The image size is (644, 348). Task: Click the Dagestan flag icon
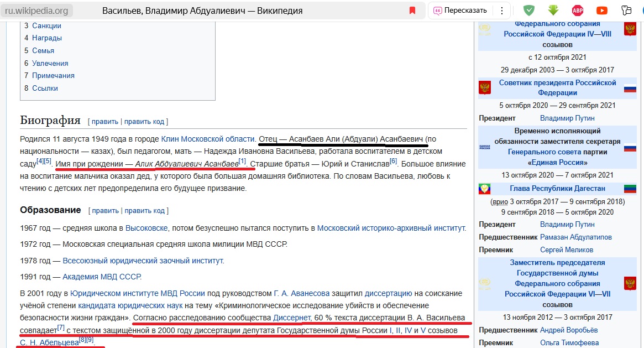[x=630, y=189]
